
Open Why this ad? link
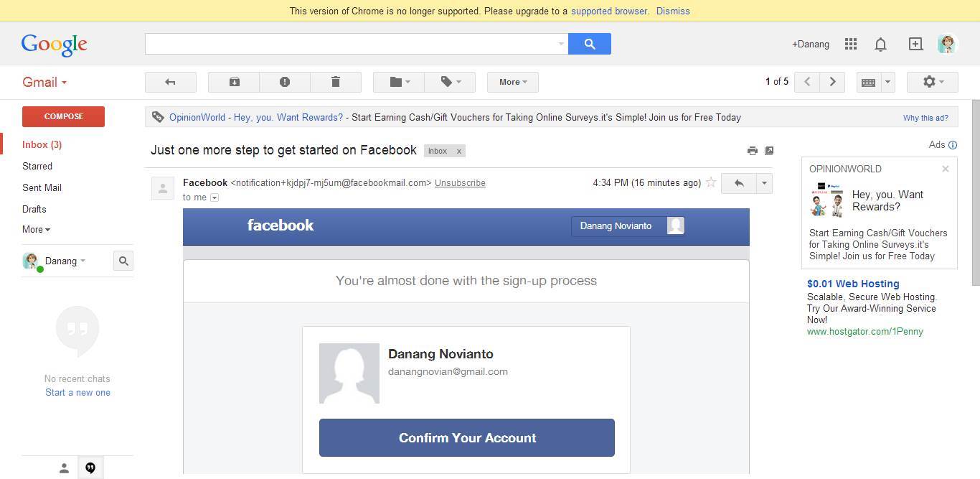click(925, 118)
